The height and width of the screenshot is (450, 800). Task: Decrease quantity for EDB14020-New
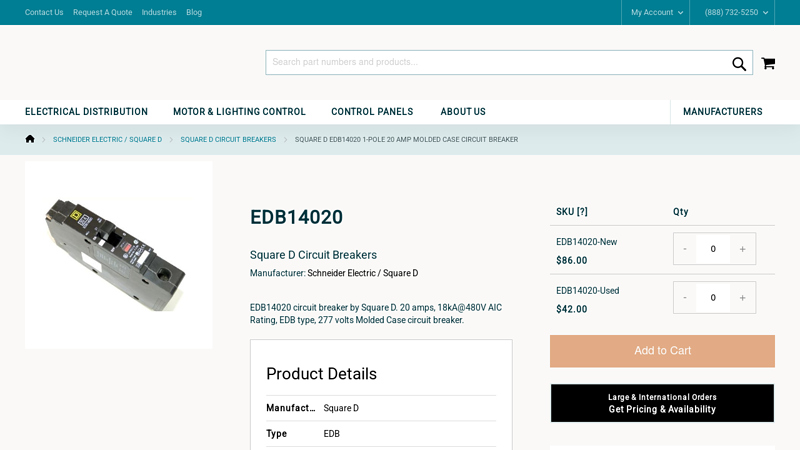pos(685,249)
